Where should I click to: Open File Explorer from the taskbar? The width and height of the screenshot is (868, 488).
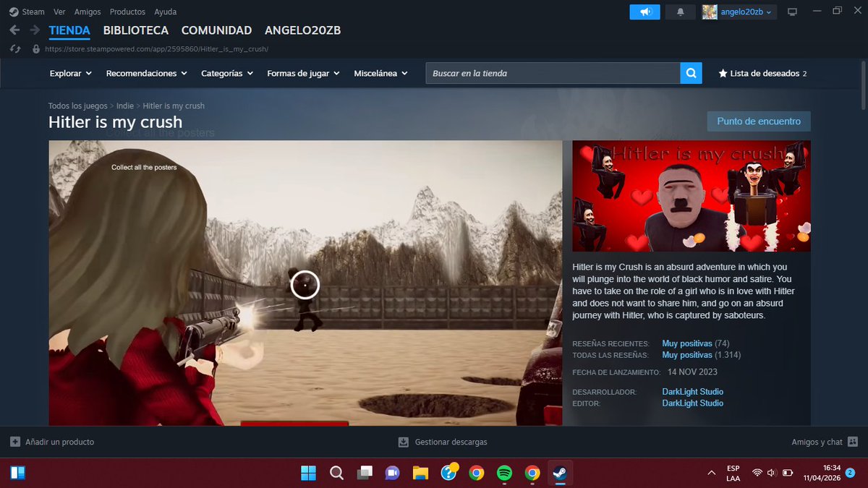[x=420, y=473]
